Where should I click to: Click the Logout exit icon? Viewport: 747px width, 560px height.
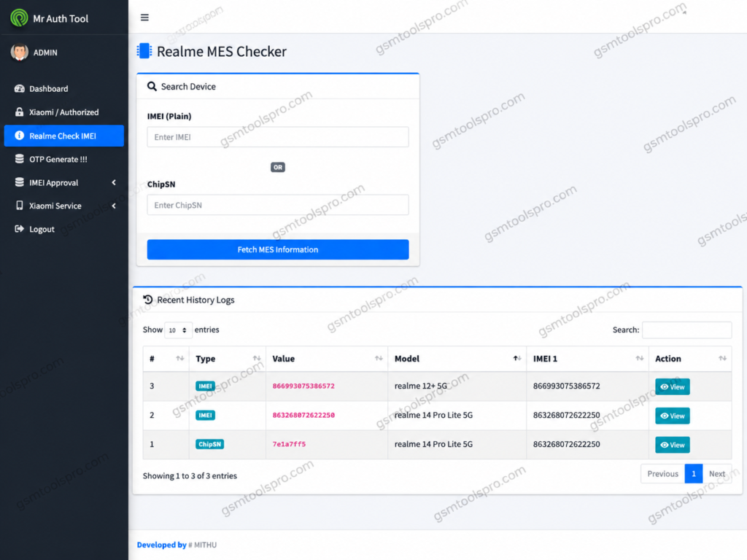[20, 229]
